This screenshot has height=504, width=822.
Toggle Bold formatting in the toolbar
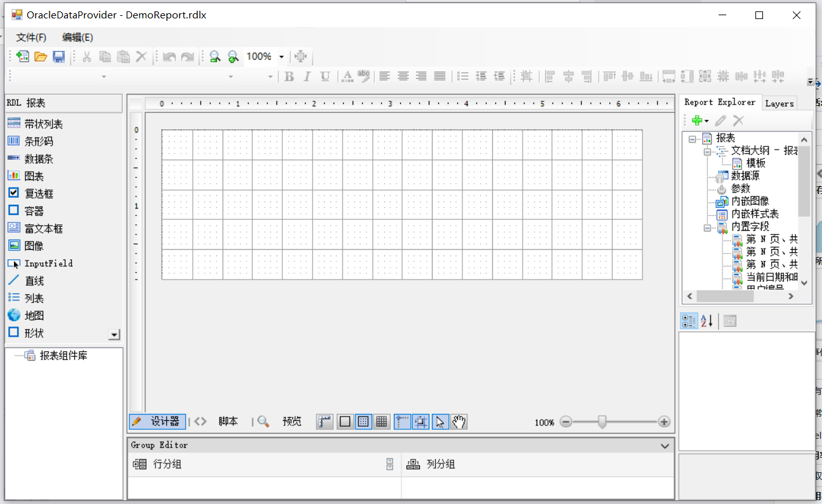[x=289, y=75]
